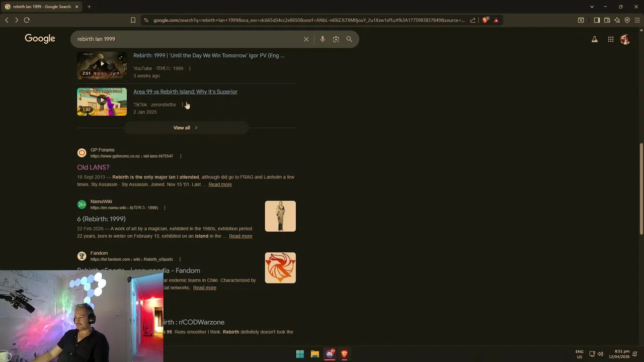Open options for TikTok zerorebirths video
This screenshot has width=644, height=362.
tap(182, 105)
